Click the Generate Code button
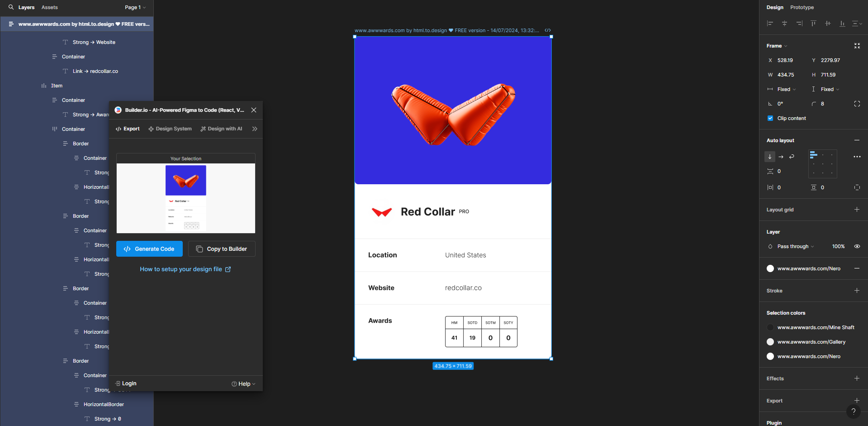 pyautogui.click(x=149, y=249)
